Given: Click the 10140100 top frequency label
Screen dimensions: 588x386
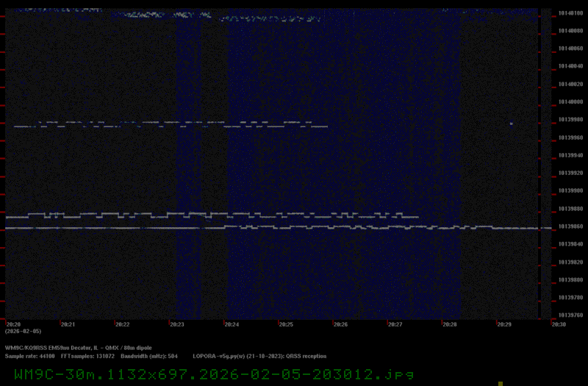Looking at the screenshot, I should (x=570, y=13).
